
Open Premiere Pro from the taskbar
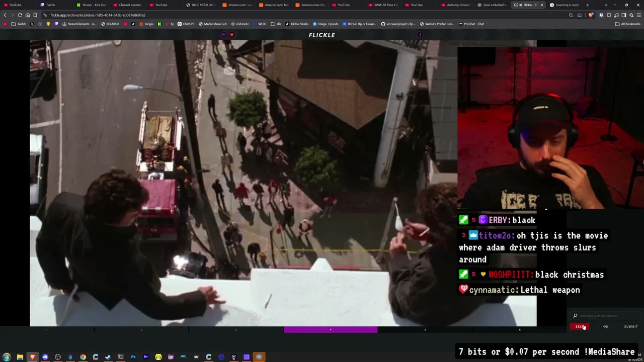[146, 357]
